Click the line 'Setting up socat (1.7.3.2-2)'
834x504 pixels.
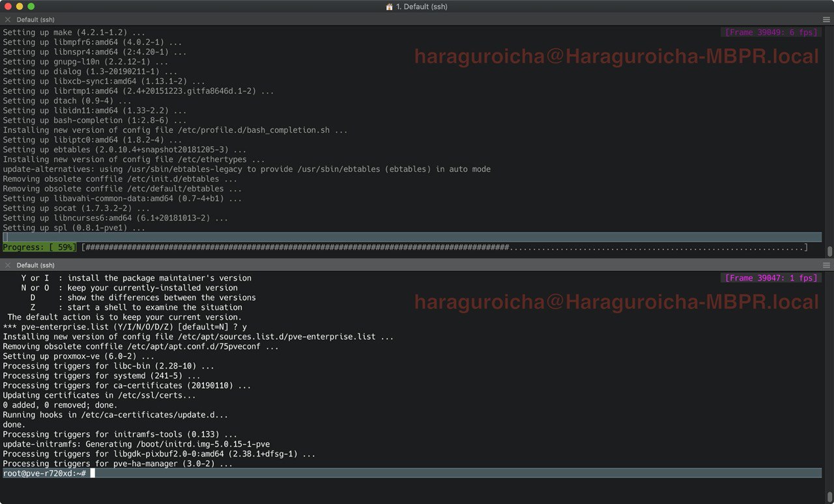76,208
